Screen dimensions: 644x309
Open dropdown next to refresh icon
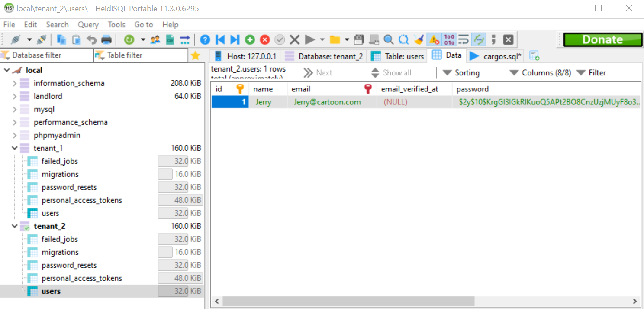143,40
